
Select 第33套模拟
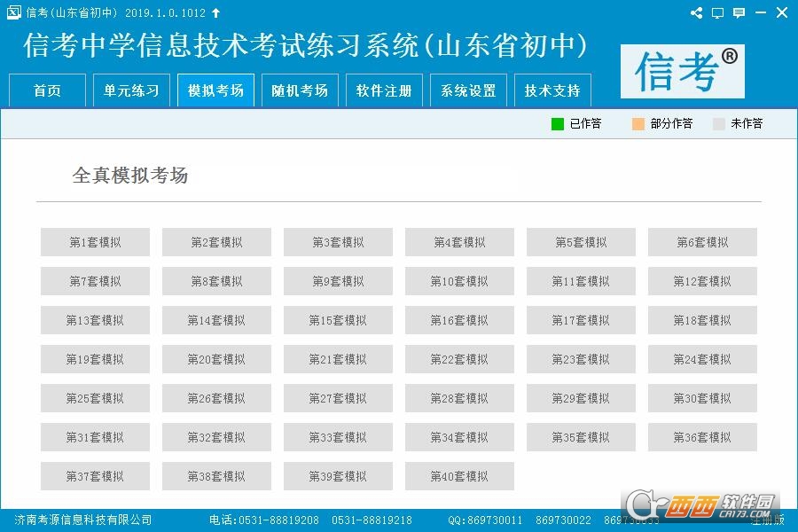pos(338,437)
